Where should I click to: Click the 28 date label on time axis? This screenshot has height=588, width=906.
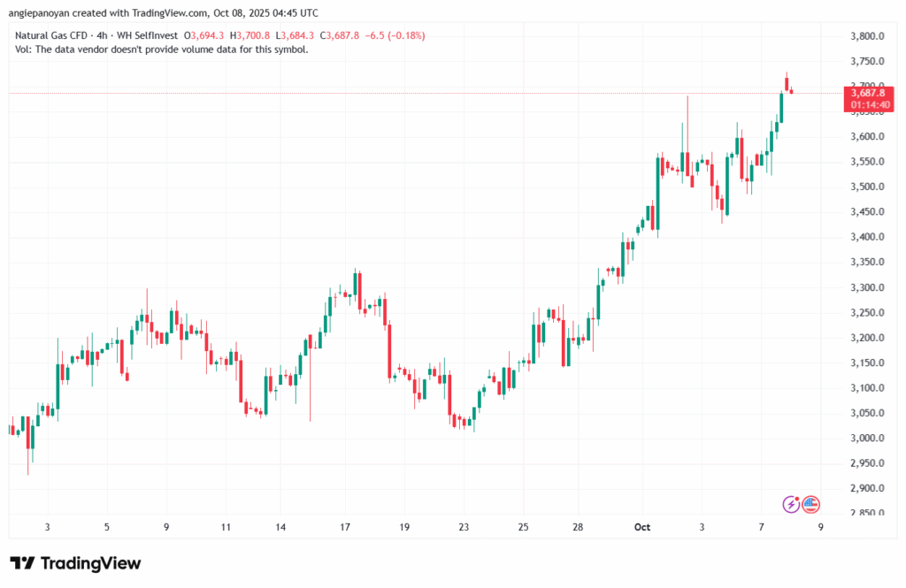click(578, 527)
